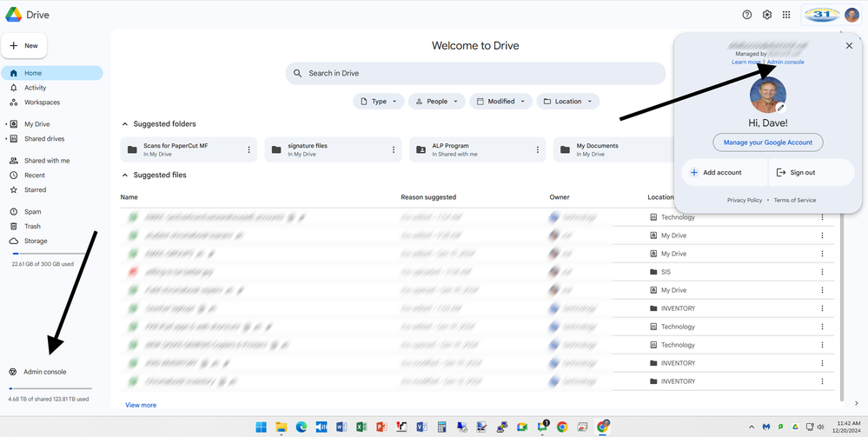This screenshot has height=437, width=868.
Task: Open PowerPoint from the taskbar
Action: click(x=381, y=427)
